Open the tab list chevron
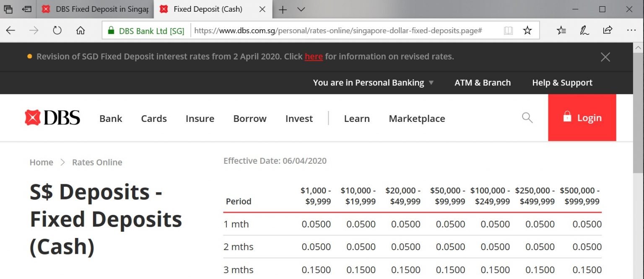The width and height of the screenshot is (644, 279). point(300,9)
